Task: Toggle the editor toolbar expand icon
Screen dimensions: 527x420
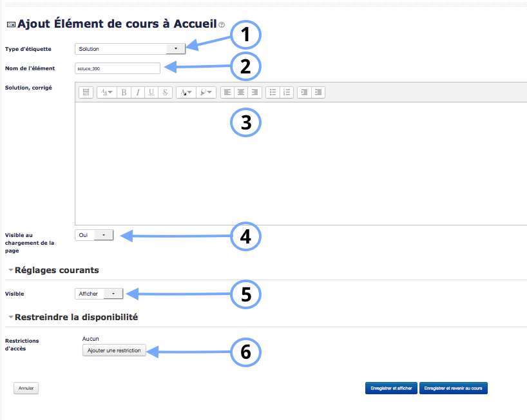Action: pos(86,93)
